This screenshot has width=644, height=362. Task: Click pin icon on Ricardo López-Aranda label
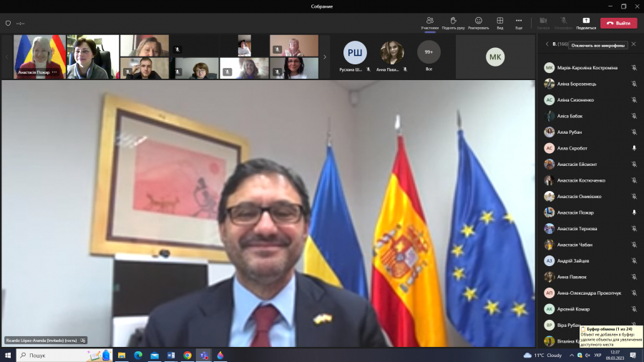click(83, 341)
